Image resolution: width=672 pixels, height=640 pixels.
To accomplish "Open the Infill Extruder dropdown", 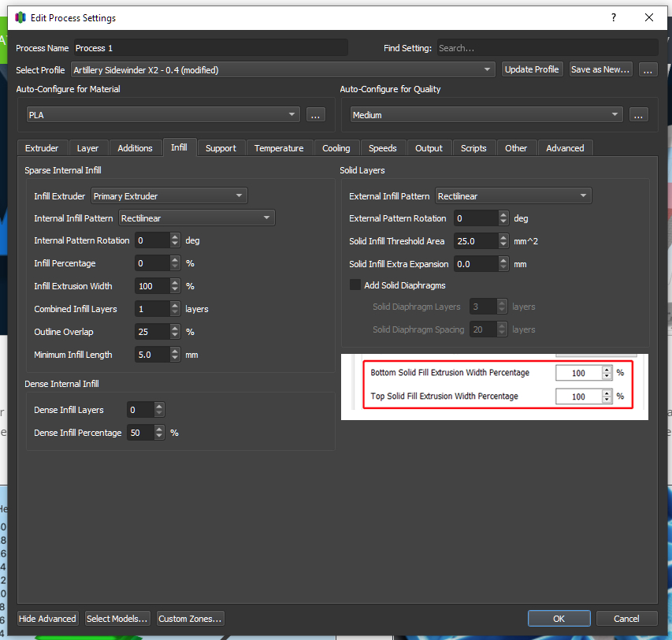I will [x=169, y=196].
